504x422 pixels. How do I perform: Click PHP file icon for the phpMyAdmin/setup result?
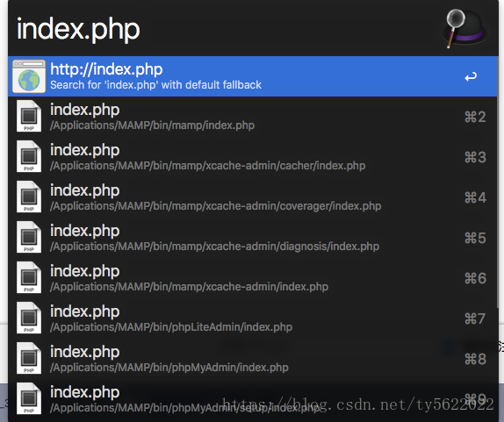pyautogui.click(x=29, y=398)
